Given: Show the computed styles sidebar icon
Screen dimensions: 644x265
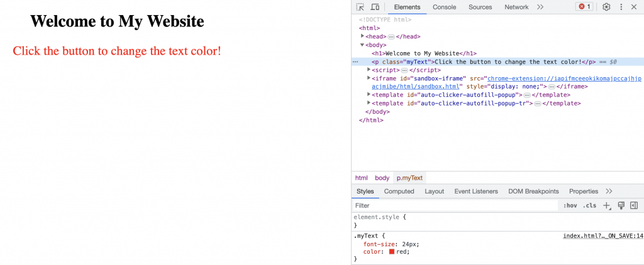Looking at the screenshot, I should click(634, 205).
